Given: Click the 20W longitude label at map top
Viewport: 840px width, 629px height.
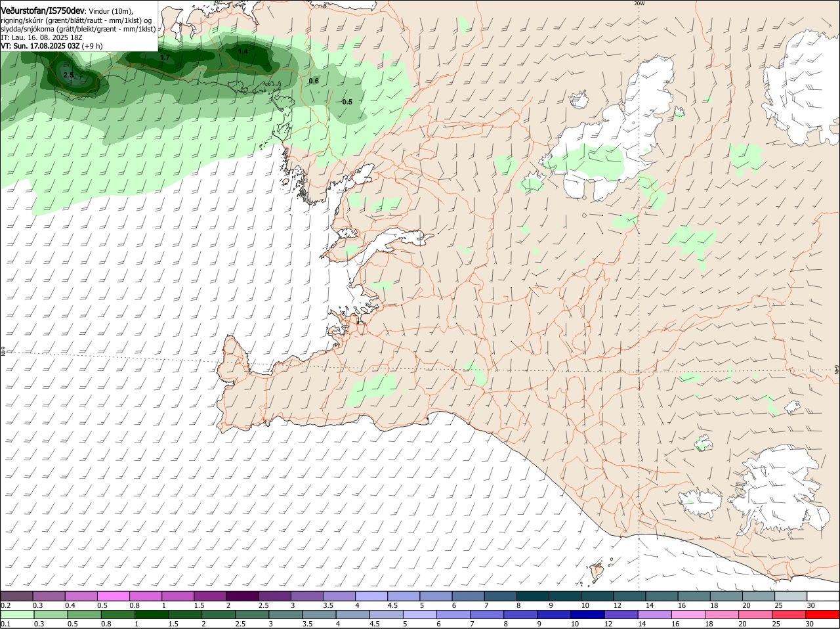Looking at the screenshot, I should click(639, 3).
